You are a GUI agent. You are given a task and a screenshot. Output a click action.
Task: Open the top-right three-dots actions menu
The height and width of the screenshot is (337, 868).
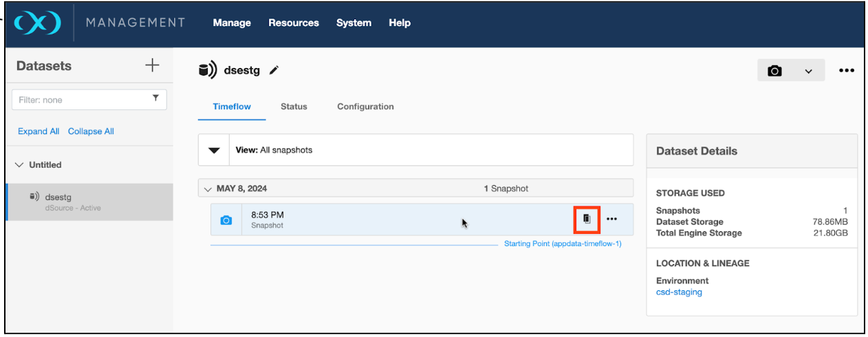(x=846, y=71)
